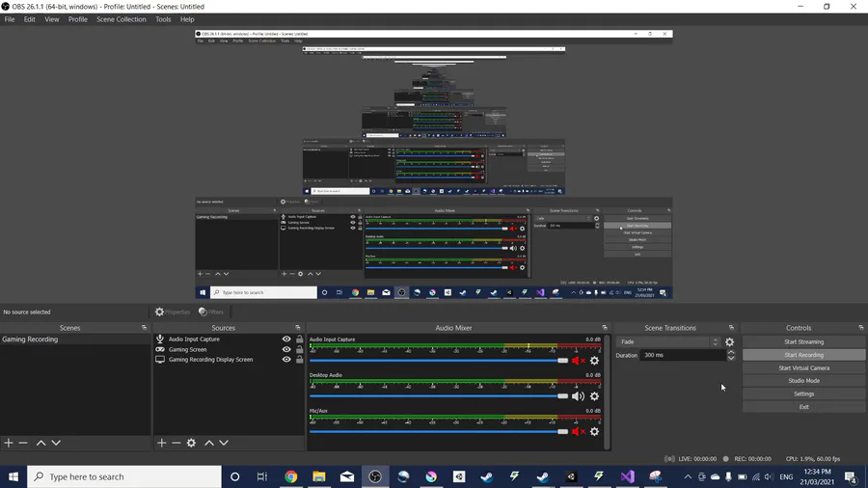The height and width of the screenshot is (488, 868).
Task: Open the Fade transition dropdown
Action: tap(668, 342)
